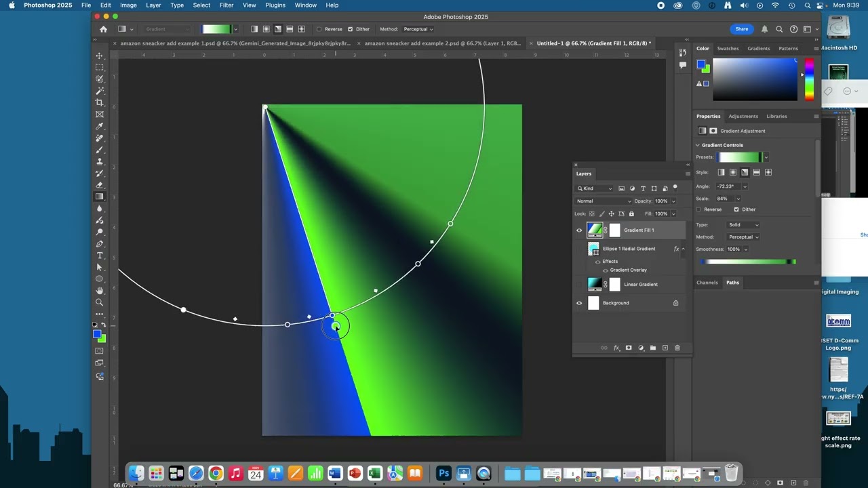Viewport: 868px width, 488px height.
Task: Open the Layer menu
Action: [x=153, y=5]
